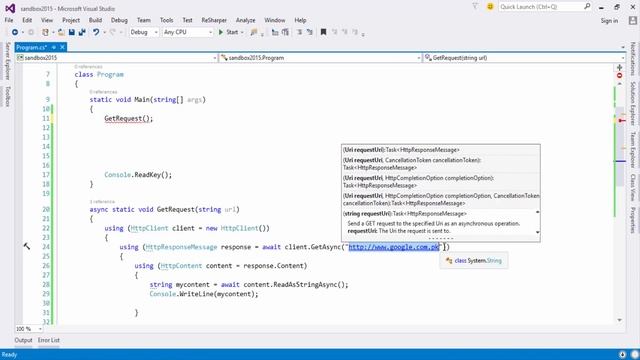The image size is (640, 360).
Task: Click the ReSharper hammer icon in line 24's margin
Action: coord(27,246)
